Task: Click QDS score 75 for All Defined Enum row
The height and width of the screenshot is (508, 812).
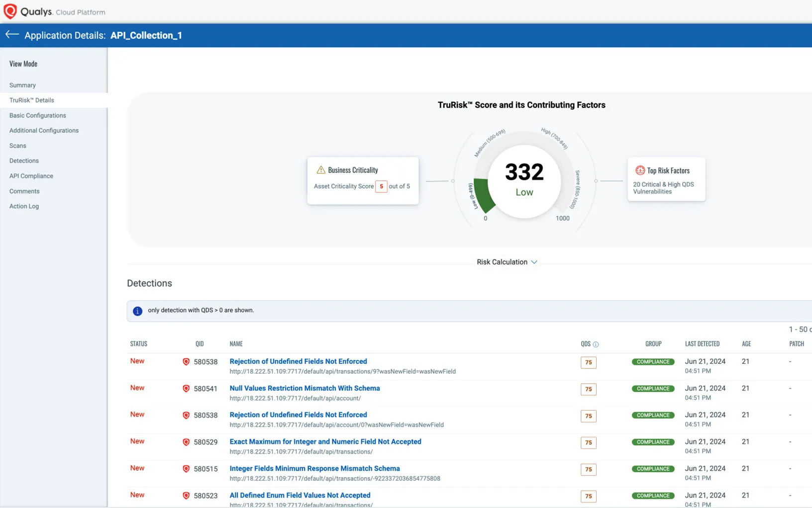Action: (x=588, y=496)
